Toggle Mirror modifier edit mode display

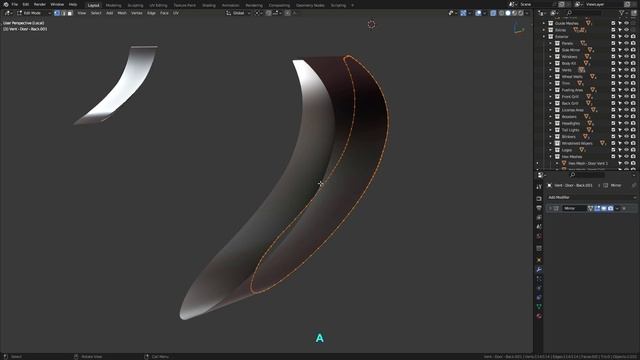tap(597, 208)
